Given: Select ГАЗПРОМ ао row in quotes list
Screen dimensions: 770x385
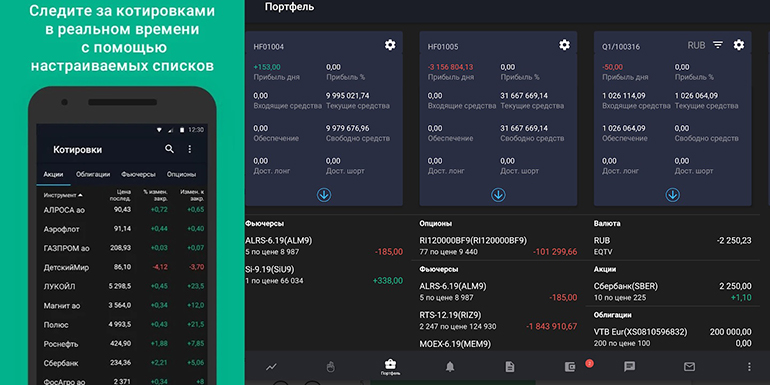Looking at the screenshot, I should tap(122, 248).
